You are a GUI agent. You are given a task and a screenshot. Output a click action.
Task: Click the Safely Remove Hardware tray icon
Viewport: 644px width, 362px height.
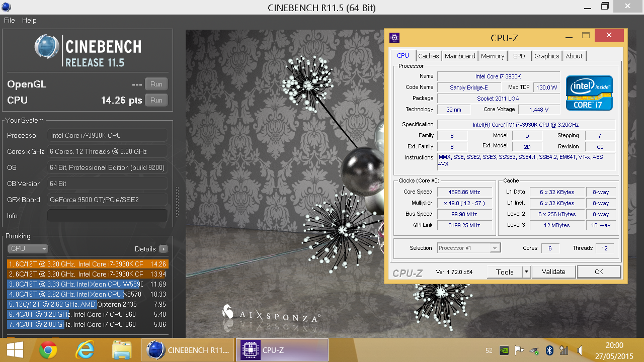coord(535,350)
